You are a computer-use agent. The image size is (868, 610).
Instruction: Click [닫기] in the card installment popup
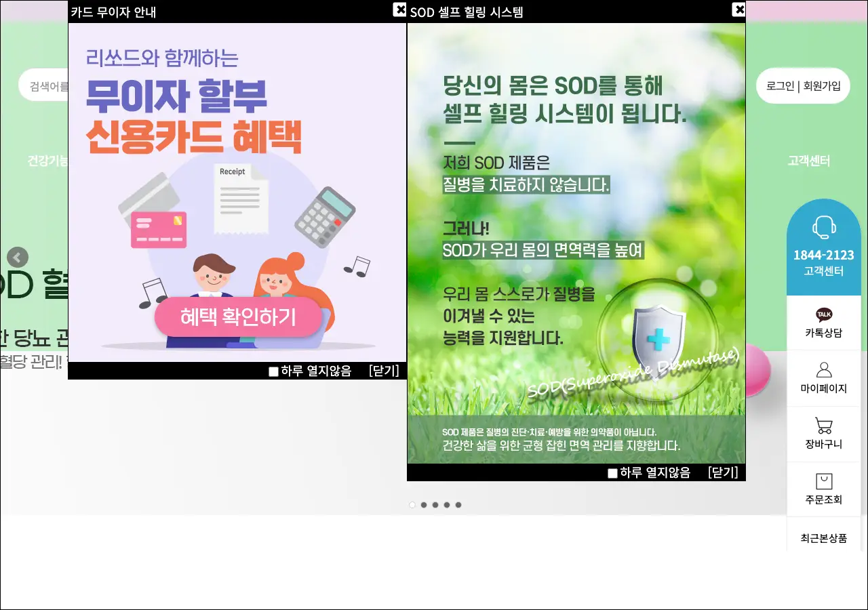tap(384, 371)
